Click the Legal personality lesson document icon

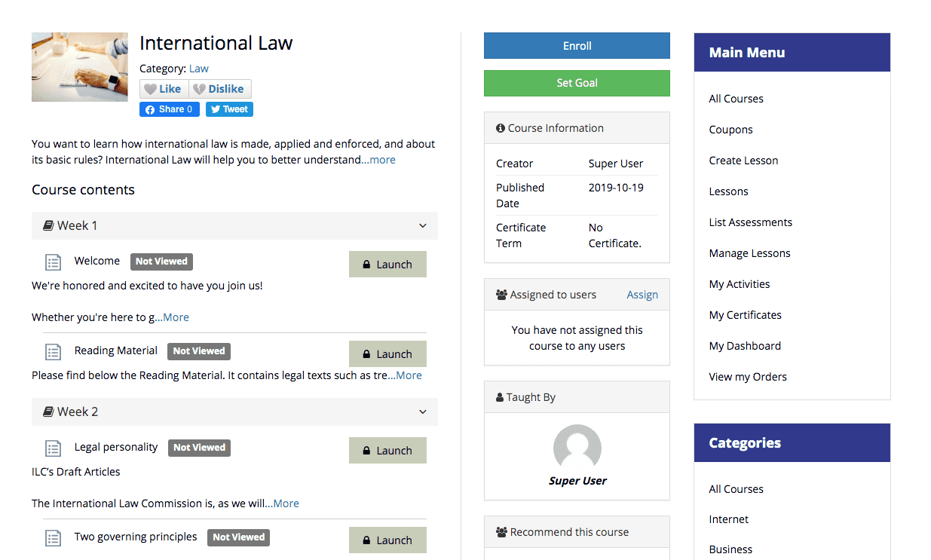[53, 448]
